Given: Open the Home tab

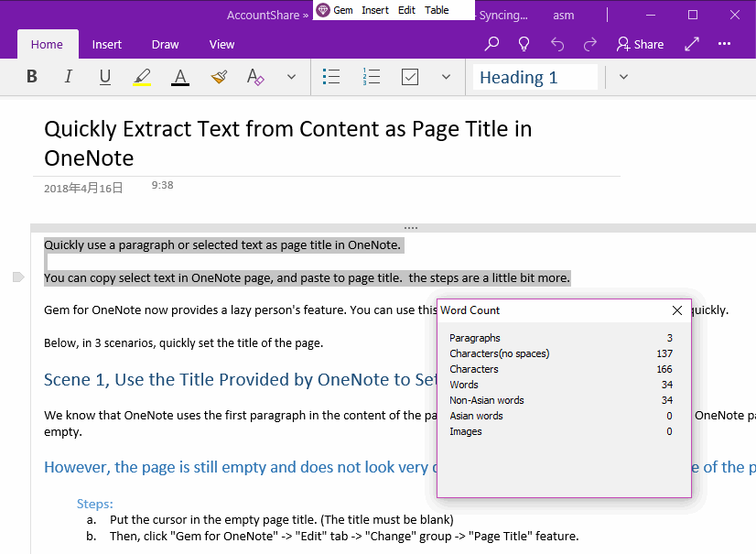Looking at the screenshot, I should [x=47, y=44].
